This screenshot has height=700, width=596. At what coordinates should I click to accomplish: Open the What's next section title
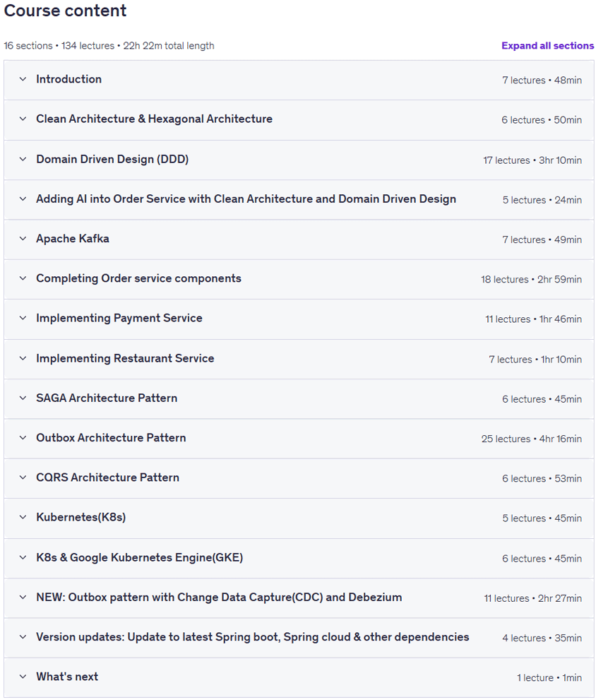67,677
